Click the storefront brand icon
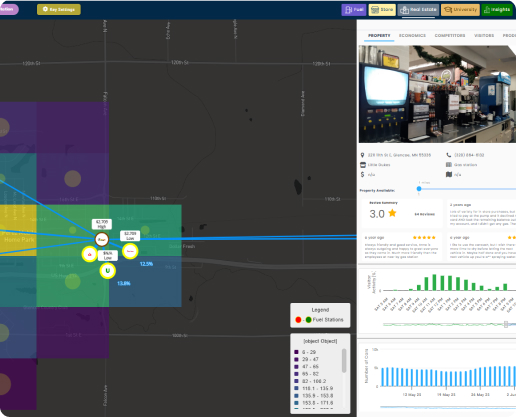 tap(363, 165)
